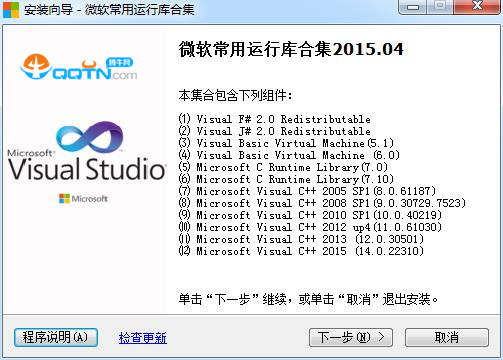Click Visual C++ 2010 SP1(10.0.40219) entry
The height and width of the screenshot is (360, 503).
coord(310,215)
